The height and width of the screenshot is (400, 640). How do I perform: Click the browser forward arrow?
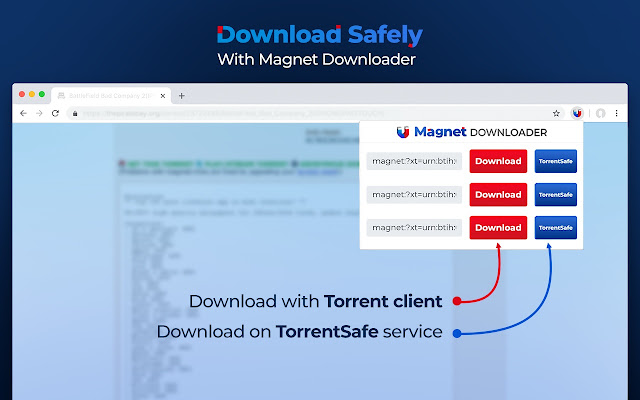click(x=39, y=113)
